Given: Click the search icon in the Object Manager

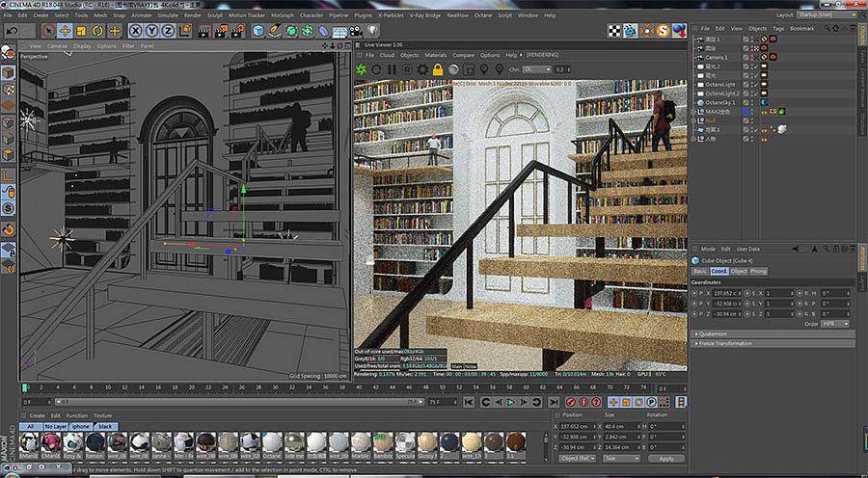Looking at the screenshot, I should click(x=827, y=28).
